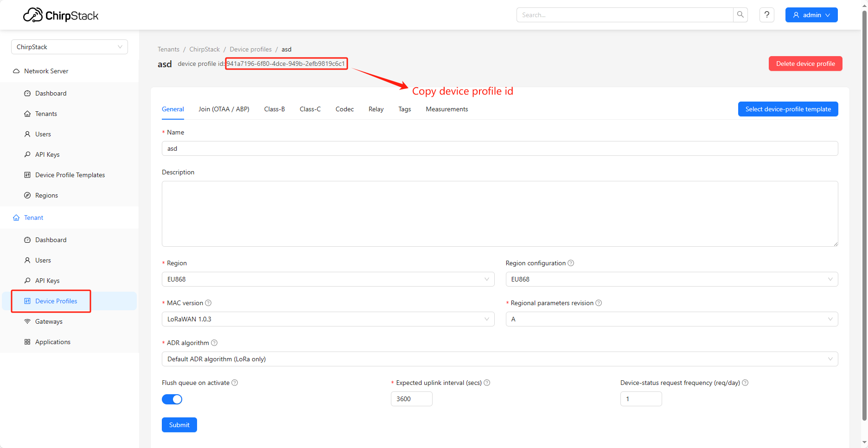Open the admin user menu
This screenshot has width=868, height=448.
click(x=811, y=15)
